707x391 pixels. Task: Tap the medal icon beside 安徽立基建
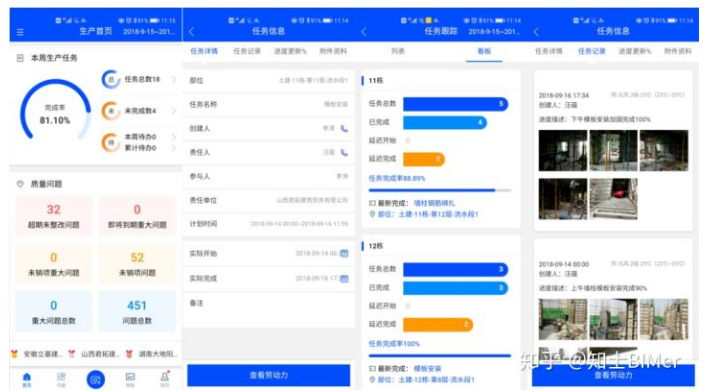click(14, 354)
